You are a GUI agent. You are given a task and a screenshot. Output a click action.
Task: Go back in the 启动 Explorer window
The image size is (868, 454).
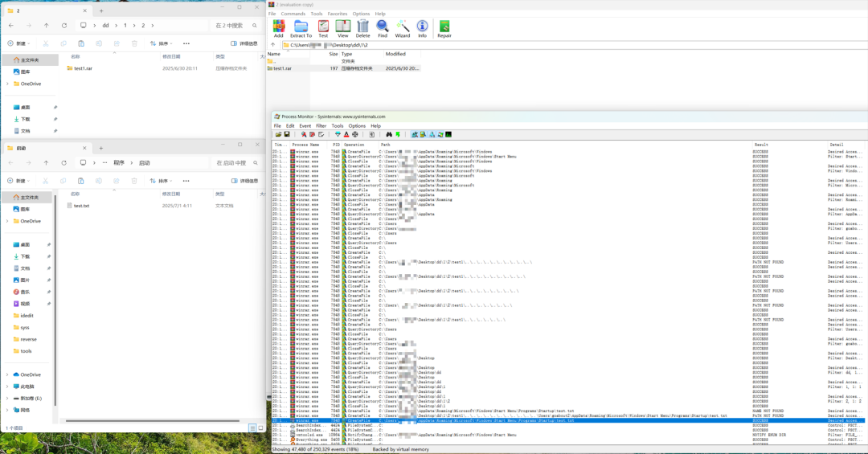click(11, 163)
